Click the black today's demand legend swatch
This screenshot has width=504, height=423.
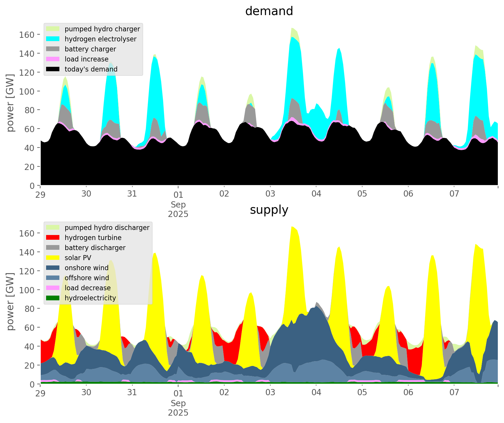click(53, 69)
